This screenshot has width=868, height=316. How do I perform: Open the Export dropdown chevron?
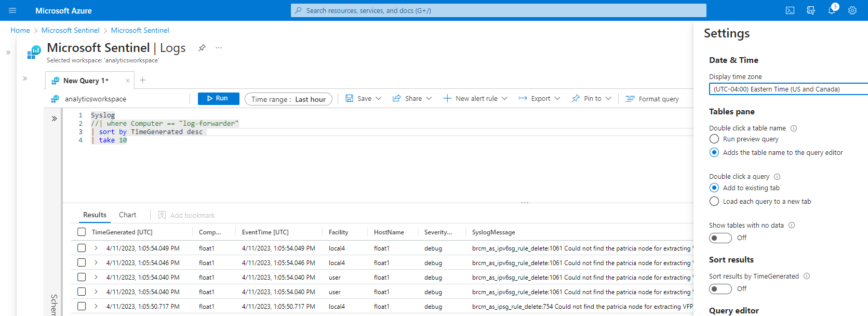[557, 98]
